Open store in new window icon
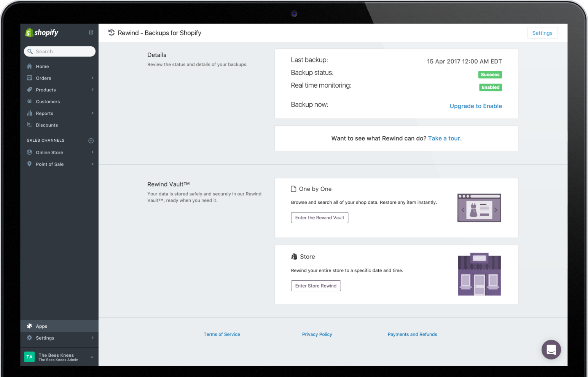 pos(91,33)
